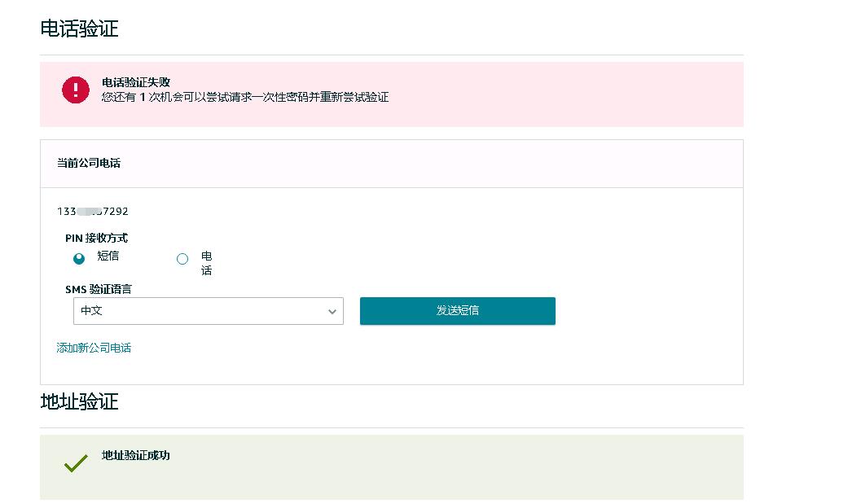
Task: Click the 电话验证 page heading
Action: pos(80,28)
